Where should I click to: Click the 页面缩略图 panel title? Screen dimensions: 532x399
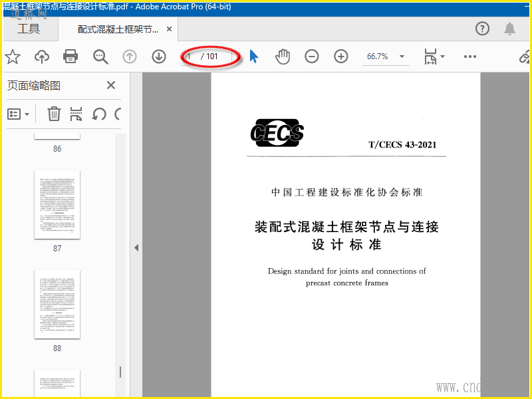(x=34, y=86)
